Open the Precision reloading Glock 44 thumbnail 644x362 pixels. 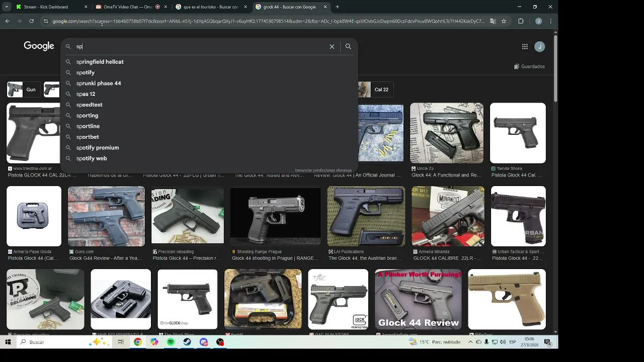[x=188, y=216]
